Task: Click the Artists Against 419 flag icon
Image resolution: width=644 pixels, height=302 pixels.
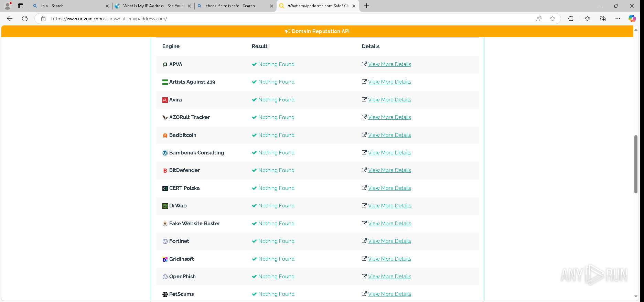Action: (x=165, y=82)
